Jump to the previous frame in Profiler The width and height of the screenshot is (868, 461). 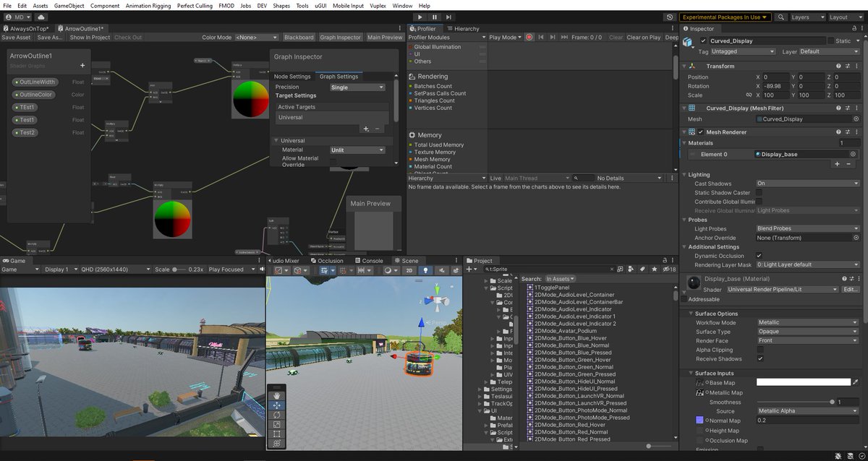540,37
